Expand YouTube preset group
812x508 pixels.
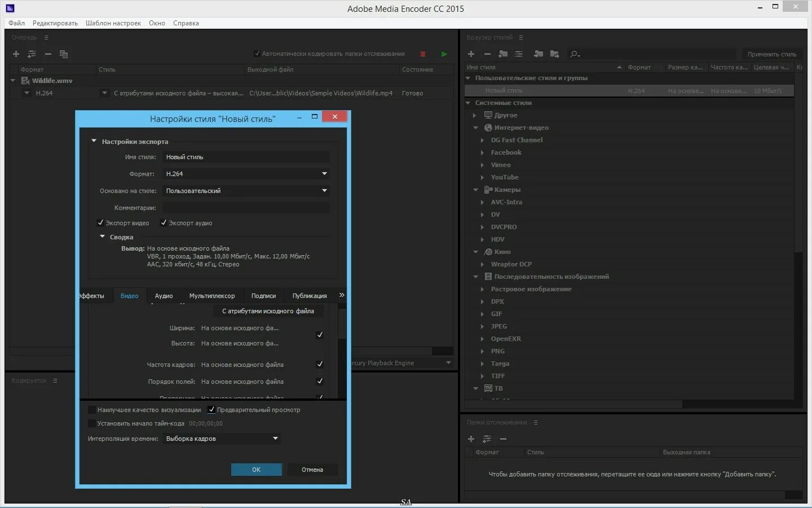[482, 177]
